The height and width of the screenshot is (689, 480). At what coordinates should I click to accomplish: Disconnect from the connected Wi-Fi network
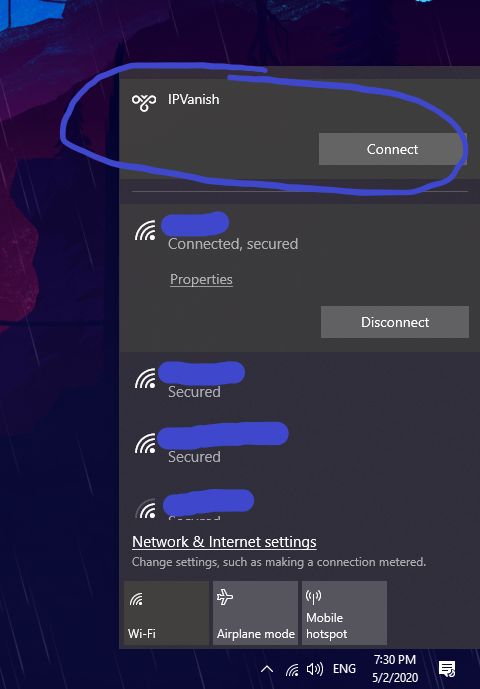(x=395, y=322)
